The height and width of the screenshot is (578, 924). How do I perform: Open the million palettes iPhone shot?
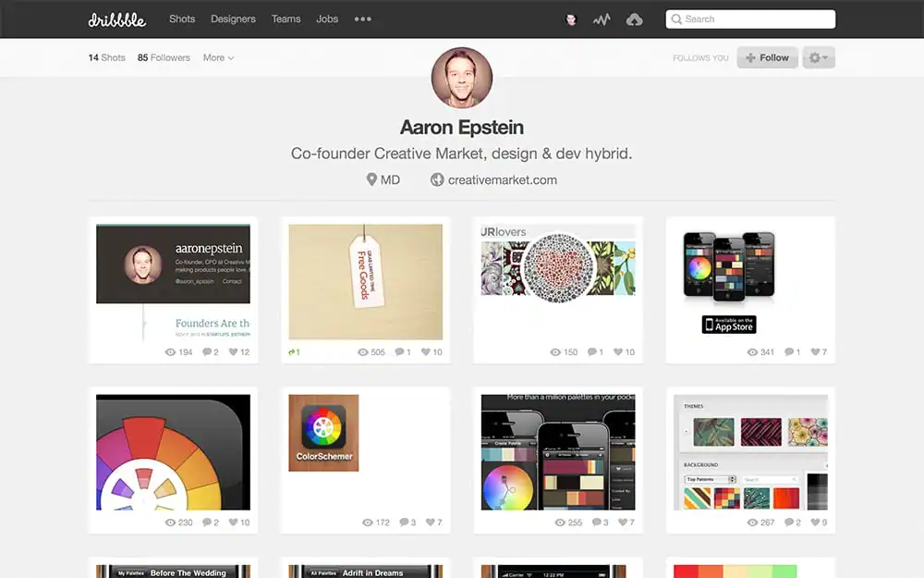coord(558,452)
